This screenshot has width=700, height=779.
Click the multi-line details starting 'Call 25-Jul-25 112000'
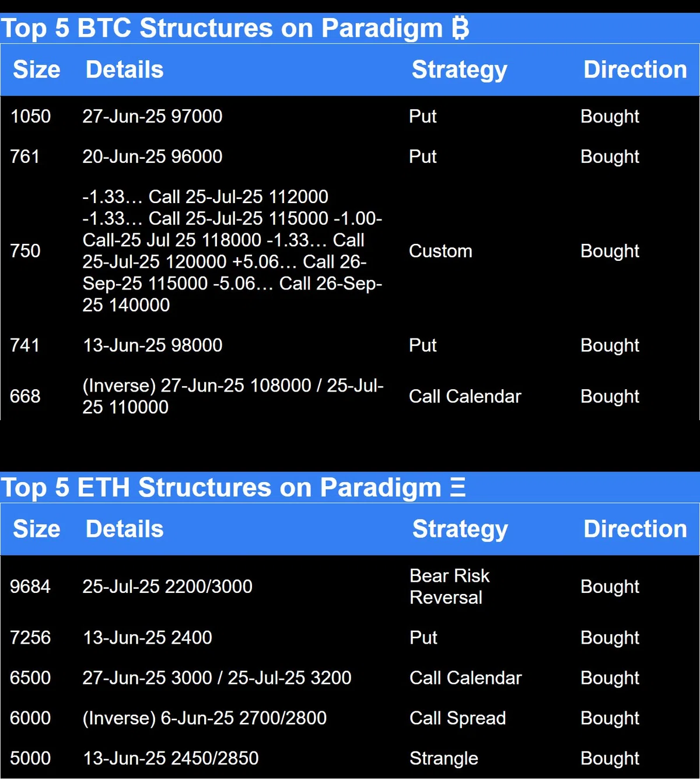(x=233, y=251)
